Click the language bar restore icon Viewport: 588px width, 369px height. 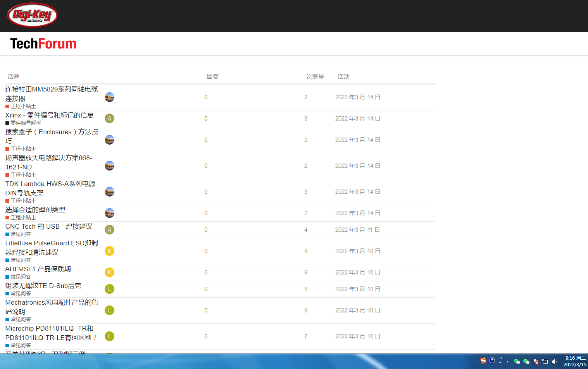point(500,359)
